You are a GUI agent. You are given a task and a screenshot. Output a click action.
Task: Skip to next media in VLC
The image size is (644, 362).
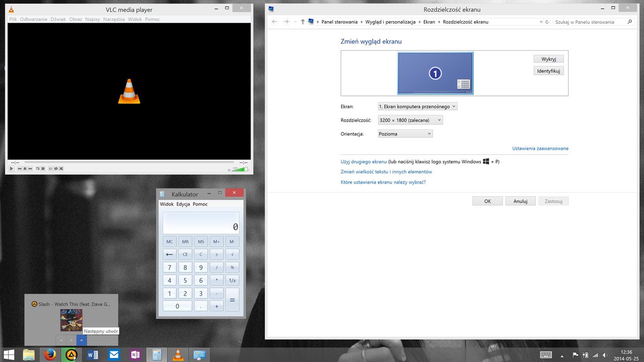30,168
